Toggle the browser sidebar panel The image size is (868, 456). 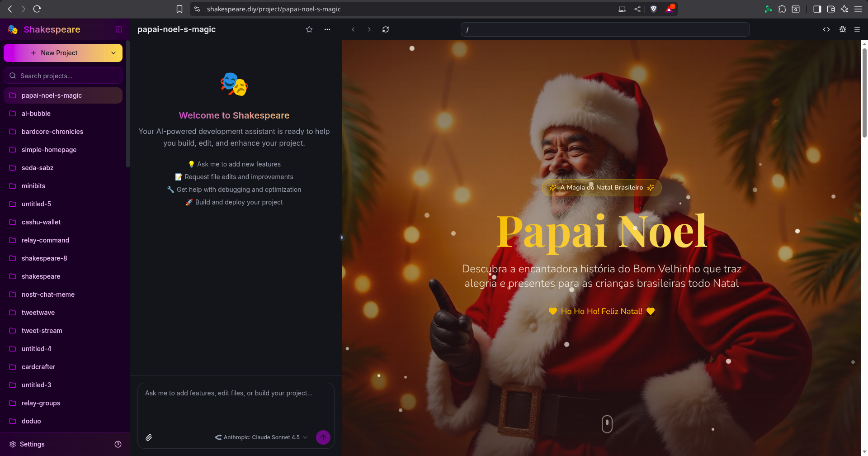[x=817, y=9]
